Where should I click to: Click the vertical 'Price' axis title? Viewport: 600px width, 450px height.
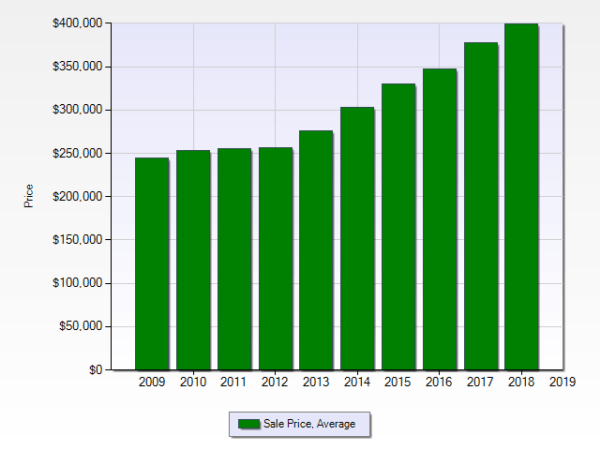(x=29, y=196)
